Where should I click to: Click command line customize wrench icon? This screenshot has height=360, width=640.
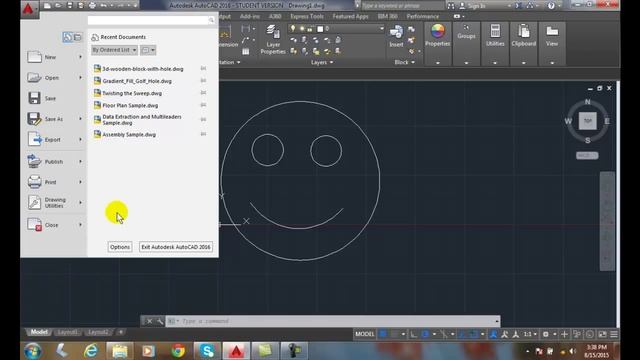[x=160, y=321]
